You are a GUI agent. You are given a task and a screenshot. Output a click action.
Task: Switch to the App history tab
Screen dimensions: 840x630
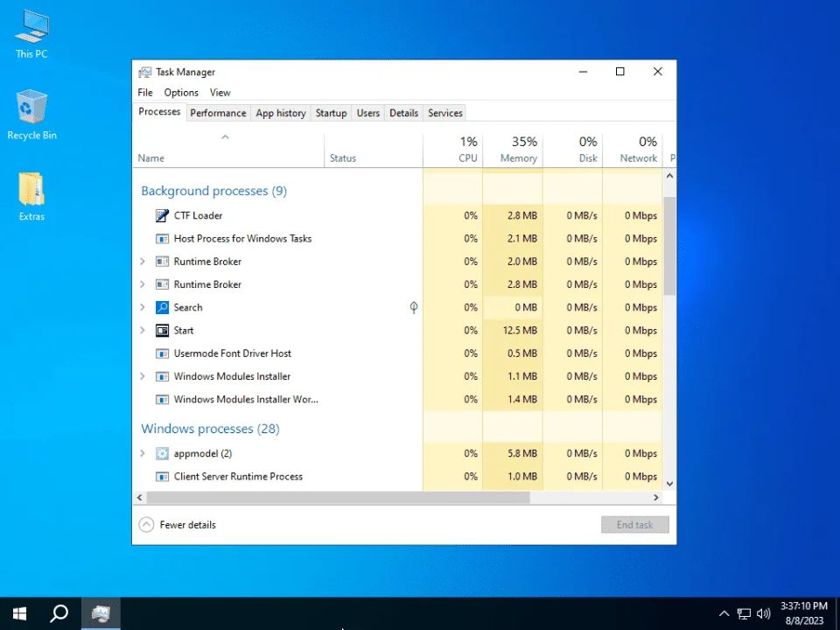(281, 113)
